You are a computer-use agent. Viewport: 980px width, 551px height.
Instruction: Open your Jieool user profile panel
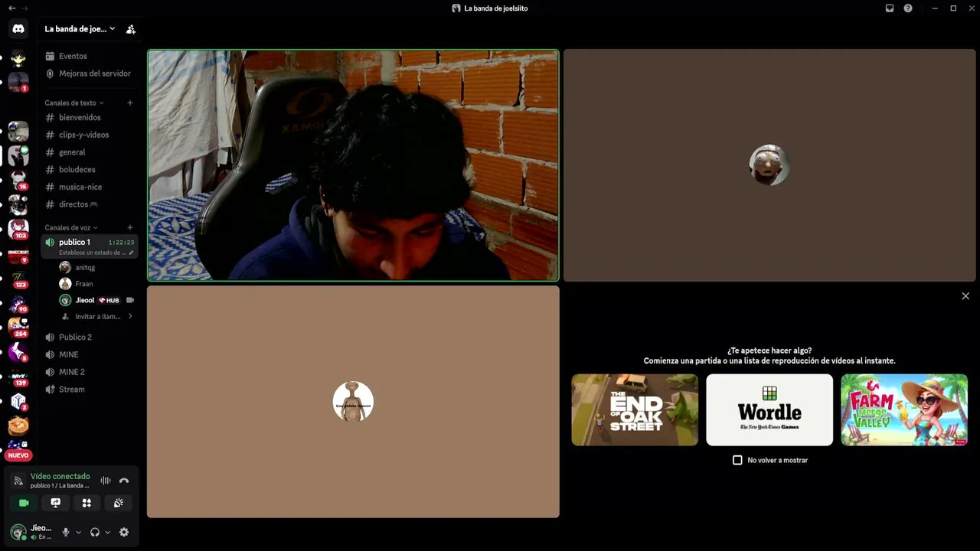31,532
